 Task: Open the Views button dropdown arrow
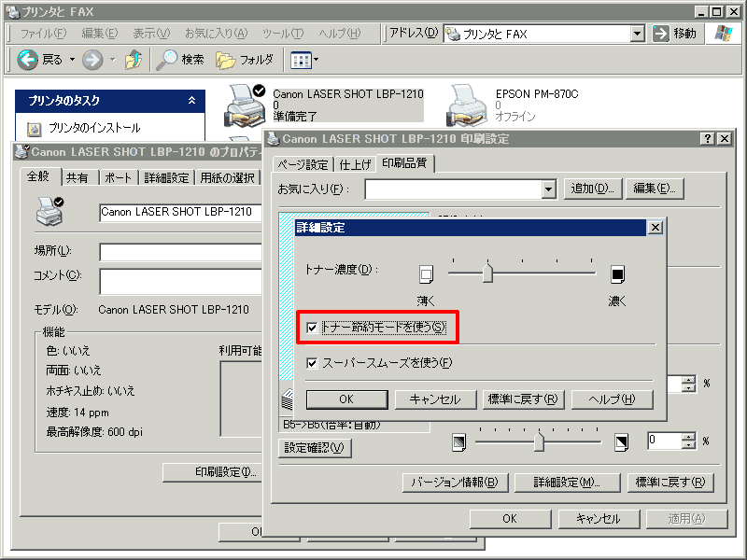click(x=316, y=60)
